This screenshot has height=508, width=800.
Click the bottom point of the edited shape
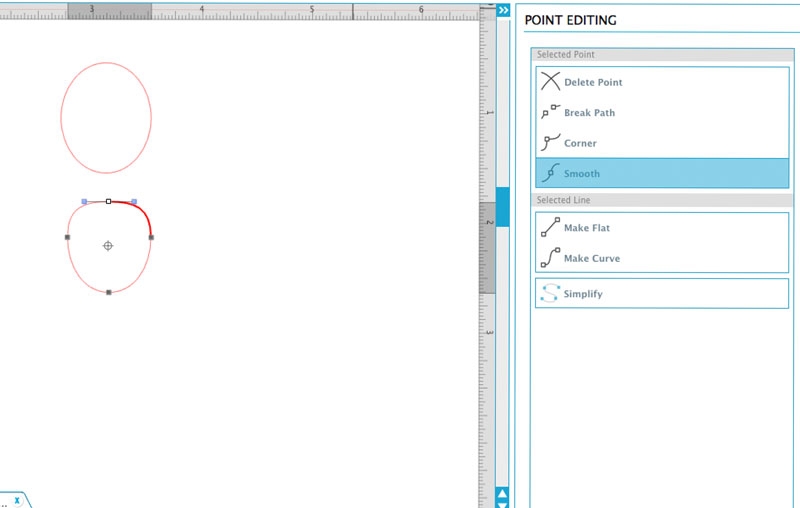109,292
